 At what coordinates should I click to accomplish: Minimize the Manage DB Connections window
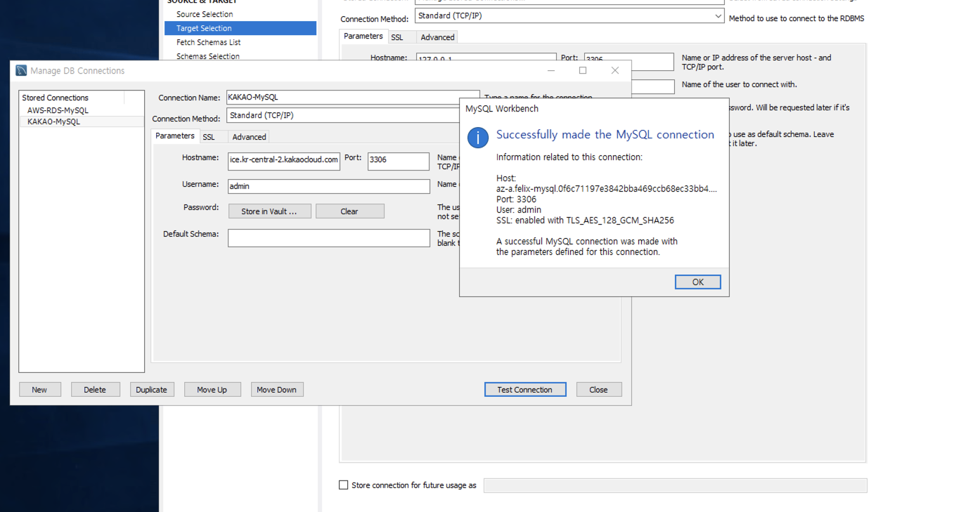[x=551, y=70]
